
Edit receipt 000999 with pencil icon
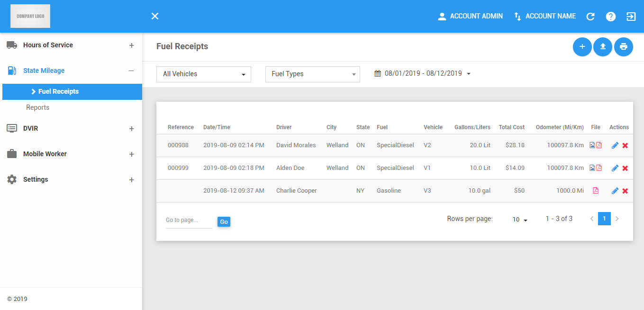(615, 168)
